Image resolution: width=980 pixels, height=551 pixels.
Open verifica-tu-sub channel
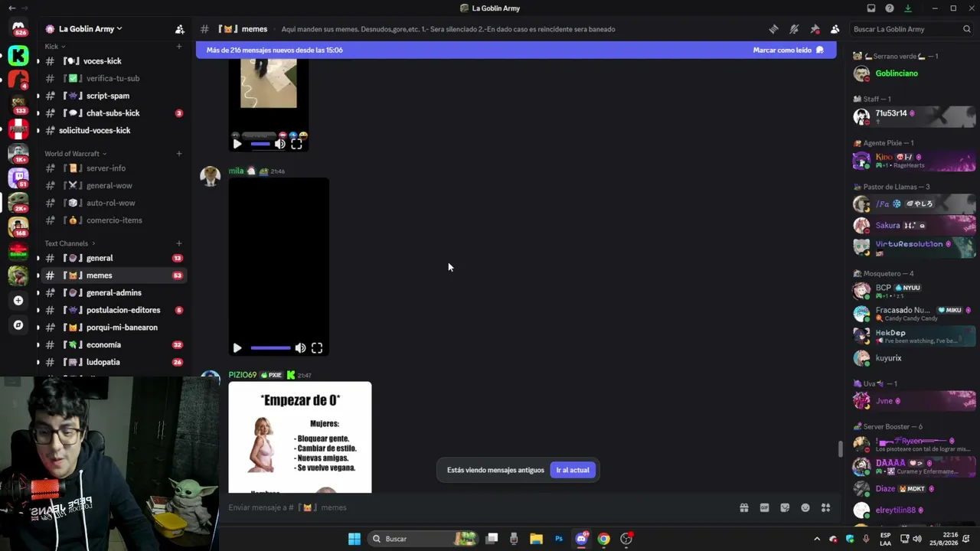point(113,78)
